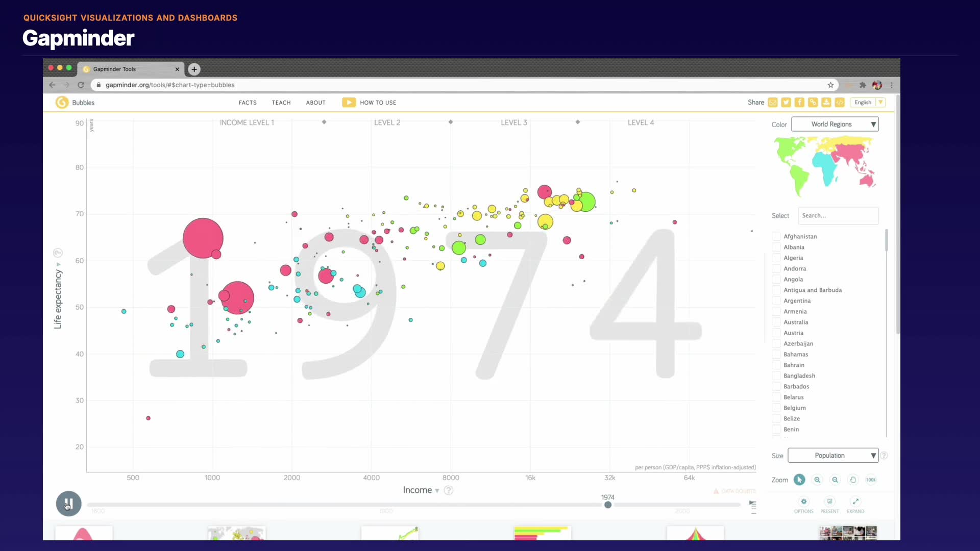The image size is (980, 551).
Task: Click the download chart icon
Action: tap(826, 103)
